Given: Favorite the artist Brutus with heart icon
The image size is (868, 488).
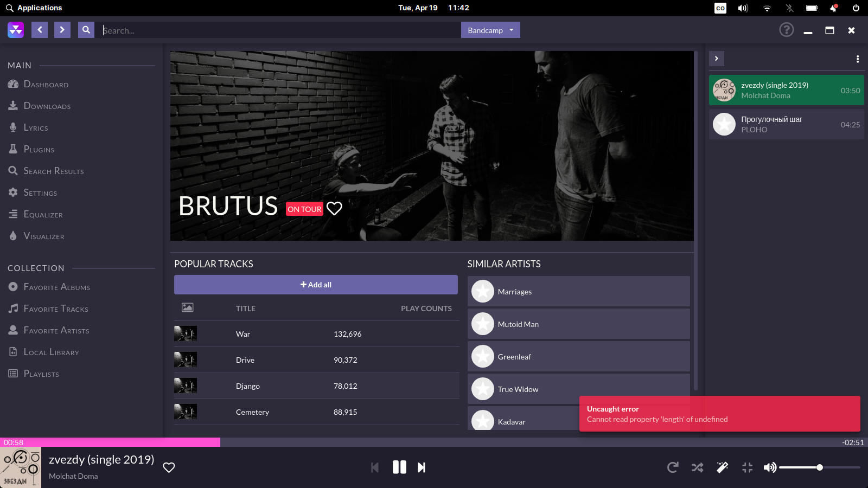Looking at the screenshot, I should tap(334, 208).
